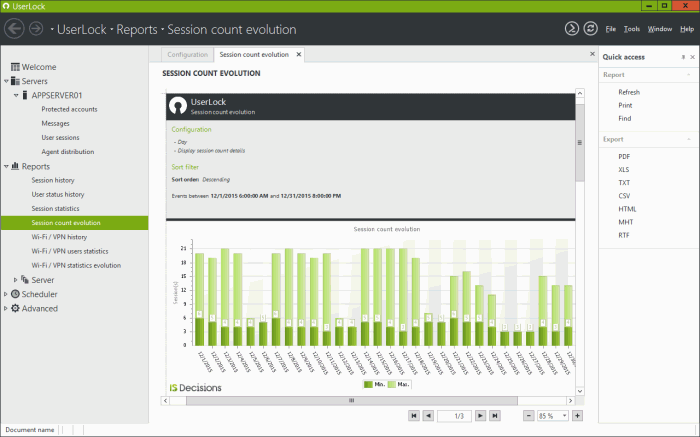Viewport: 700px width, 437px height.
Task: Export the report as MHT
Action: pyautogui.click(x=625, y=222)
